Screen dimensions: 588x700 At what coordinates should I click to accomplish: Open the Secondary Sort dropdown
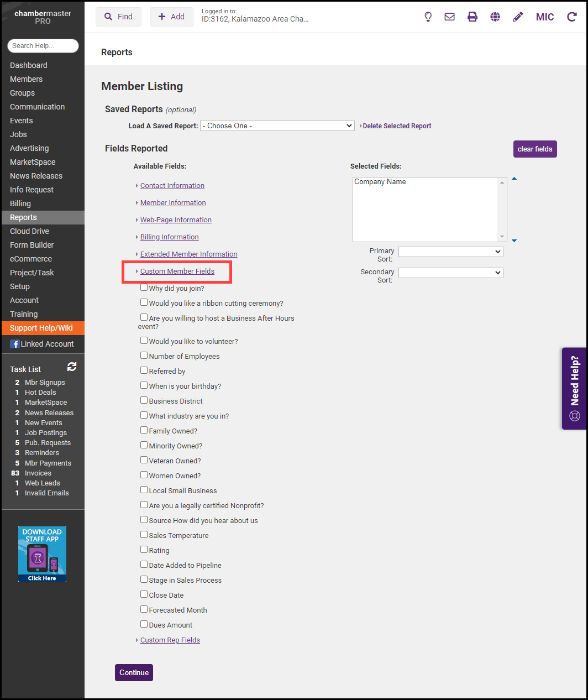[x=451, y=273]
